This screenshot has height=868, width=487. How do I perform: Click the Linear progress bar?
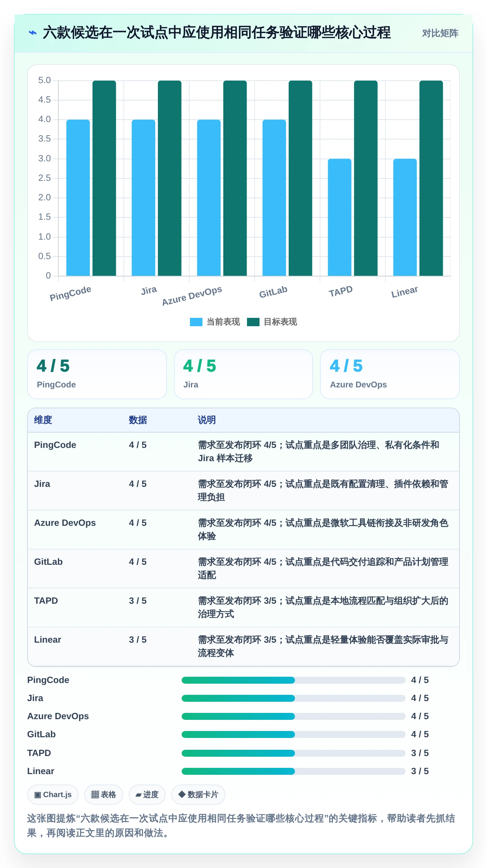[x=294, y=771]
